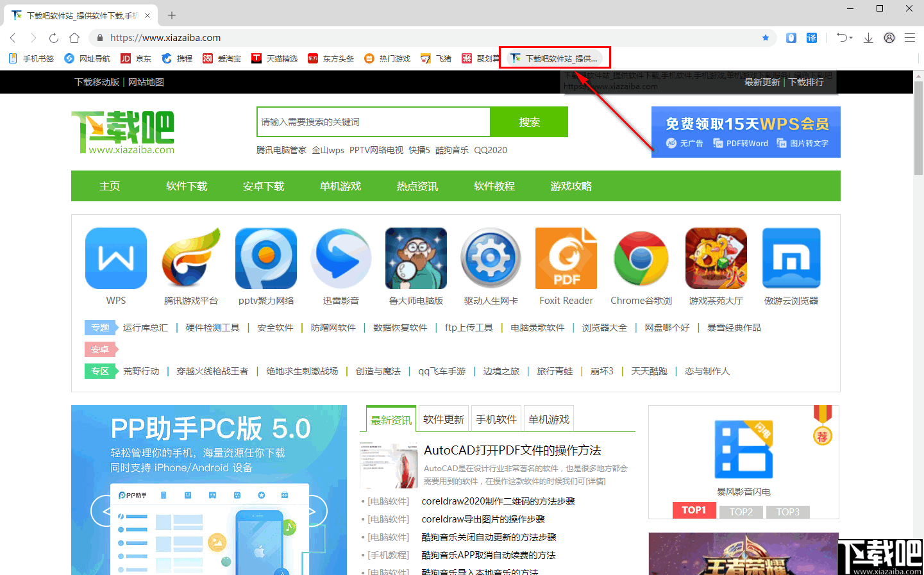The image size is (924, 575).
Task: Click the previous-slide arrow on the PP助手 banner
Action: (x=106, y=511)
